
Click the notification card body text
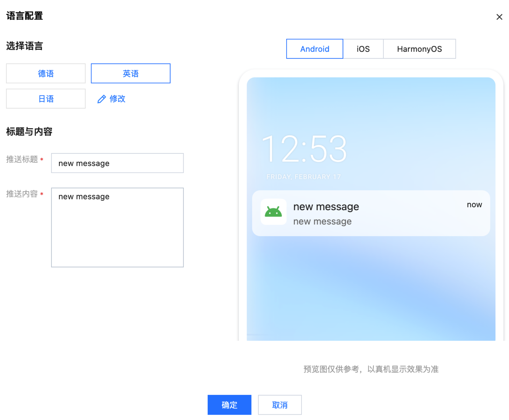click(322, 222)
